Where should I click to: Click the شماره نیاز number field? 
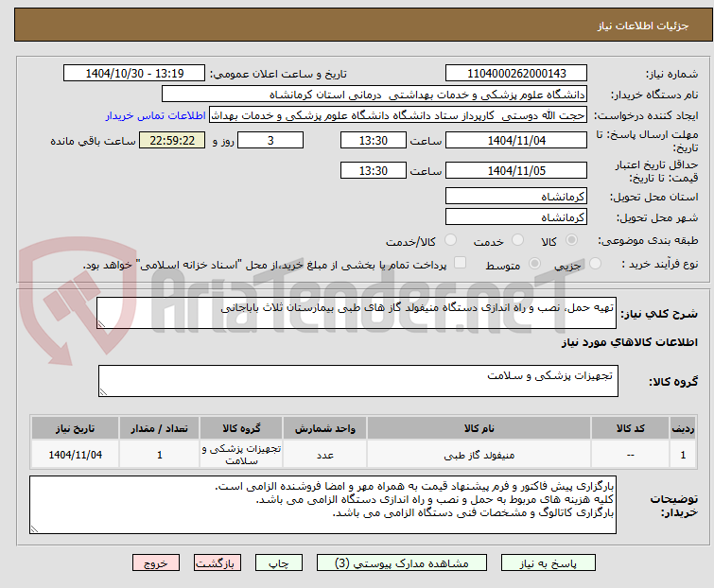click(x=516, y=74)
